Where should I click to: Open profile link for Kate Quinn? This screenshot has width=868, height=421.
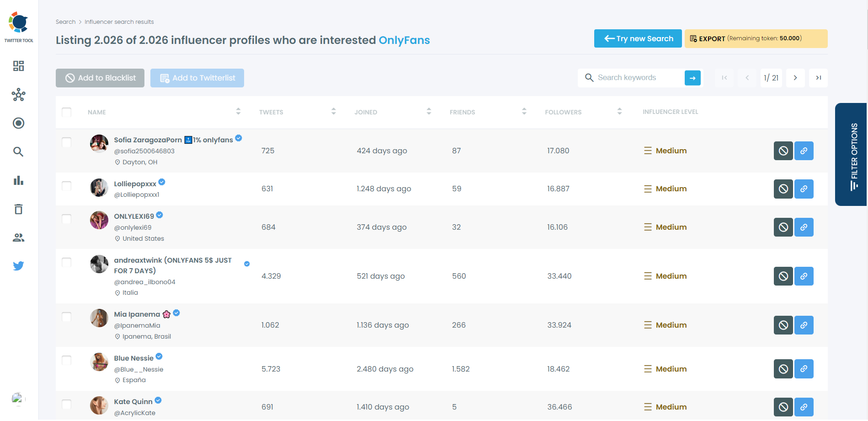[x=804, y=407]
